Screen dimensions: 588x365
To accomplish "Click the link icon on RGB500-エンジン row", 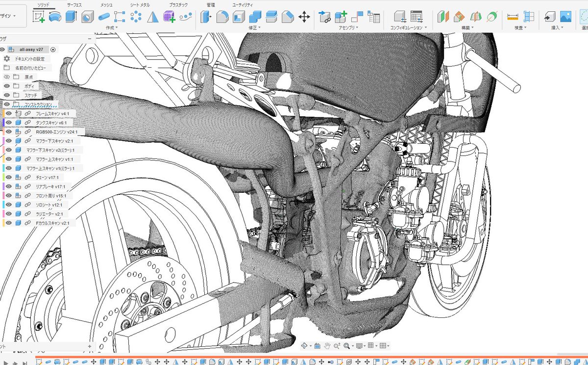I will pos(28,132).
